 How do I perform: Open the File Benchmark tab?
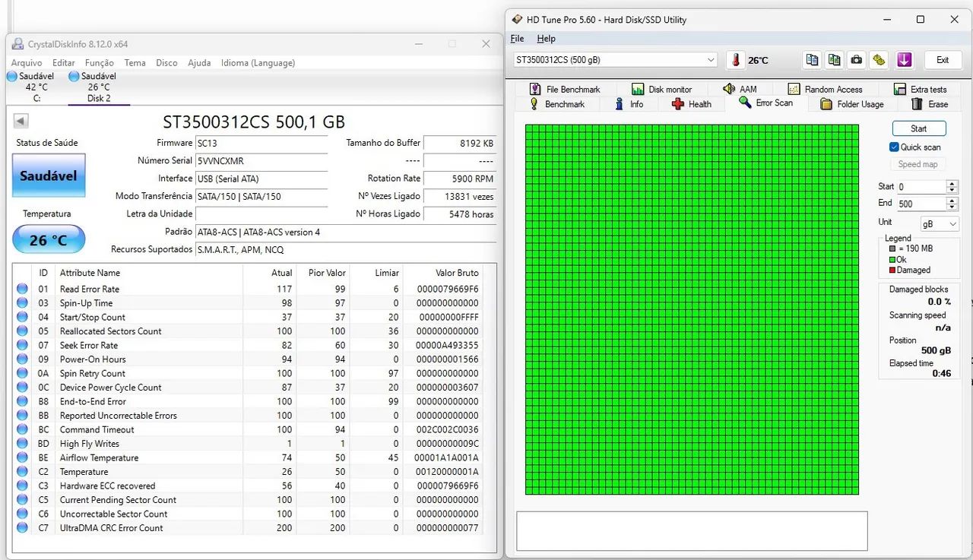coord(564,89)
